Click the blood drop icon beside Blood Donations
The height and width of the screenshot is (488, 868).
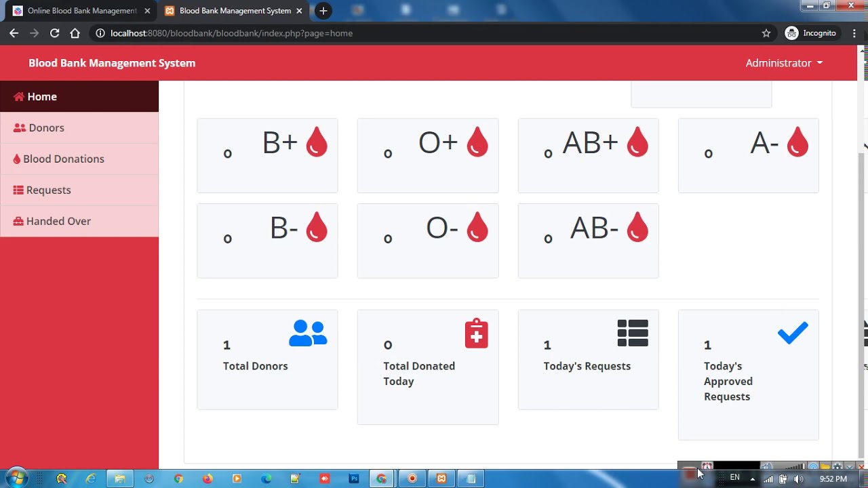coord(17,159)
